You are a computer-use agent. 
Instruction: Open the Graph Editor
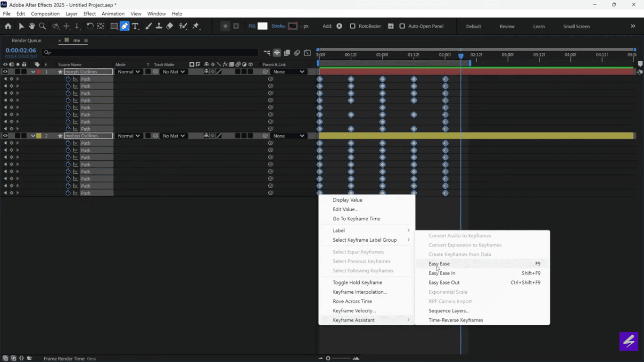point(307,53)
